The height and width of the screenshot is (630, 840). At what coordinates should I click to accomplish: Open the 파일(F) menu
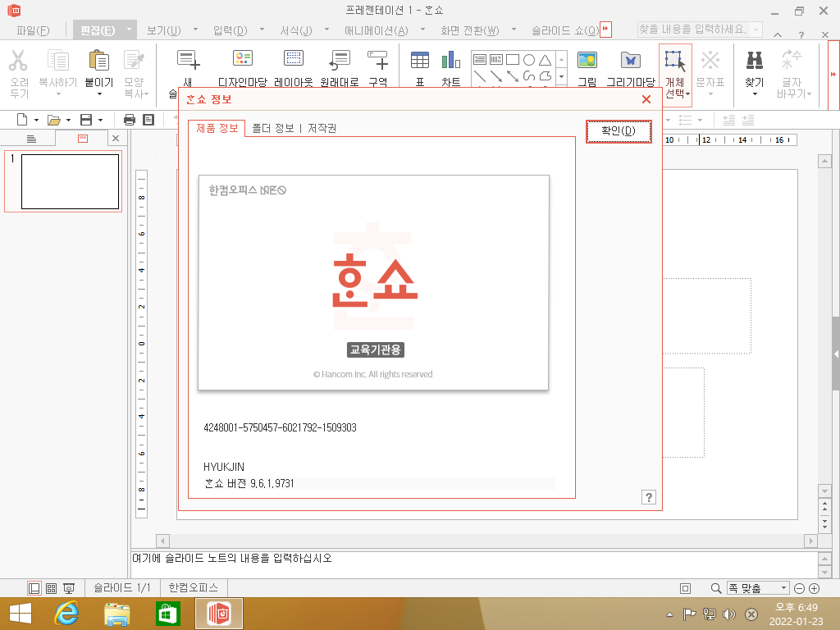pos(33,30)
